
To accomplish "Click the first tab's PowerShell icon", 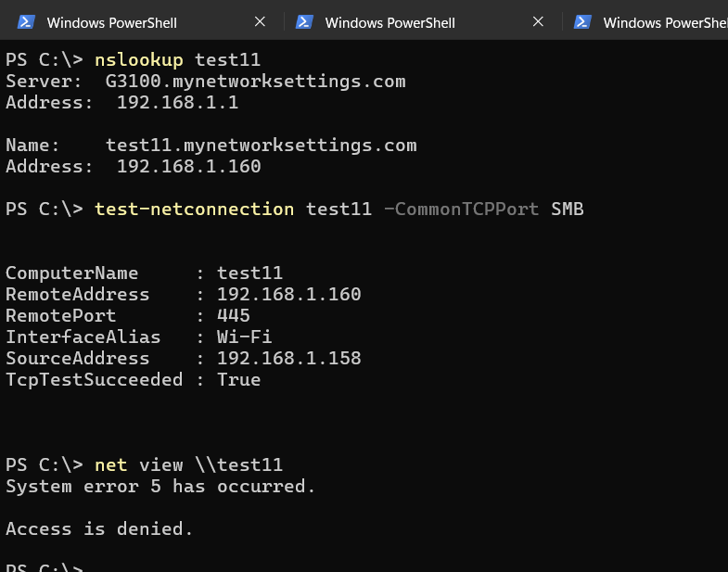I will tap(27, 22).
